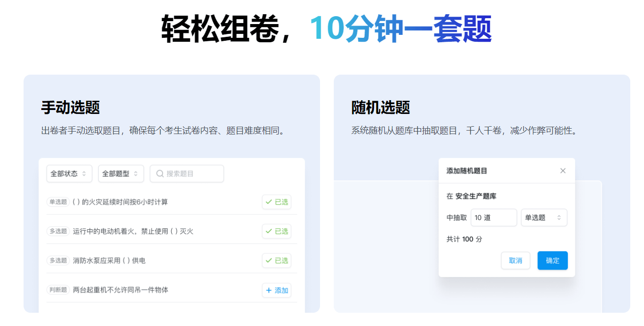Click the plus icon on the 添加 button
644x326 pixels.
pos(268,290)
